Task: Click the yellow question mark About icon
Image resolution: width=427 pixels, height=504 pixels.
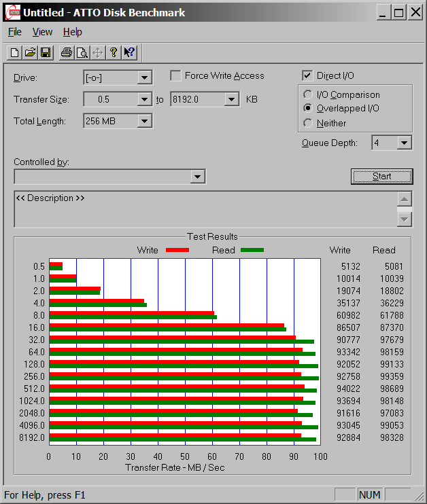Action: (114, 52)
